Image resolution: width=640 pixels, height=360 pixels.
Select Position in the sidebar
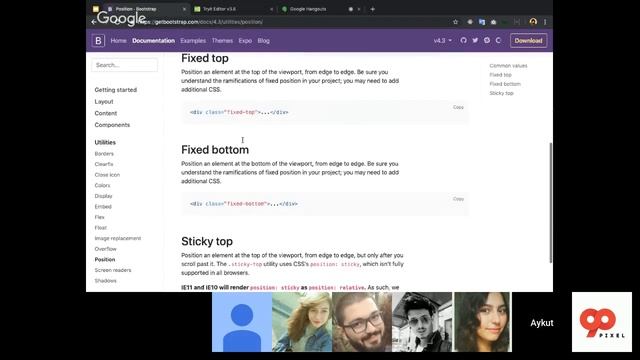105,260
